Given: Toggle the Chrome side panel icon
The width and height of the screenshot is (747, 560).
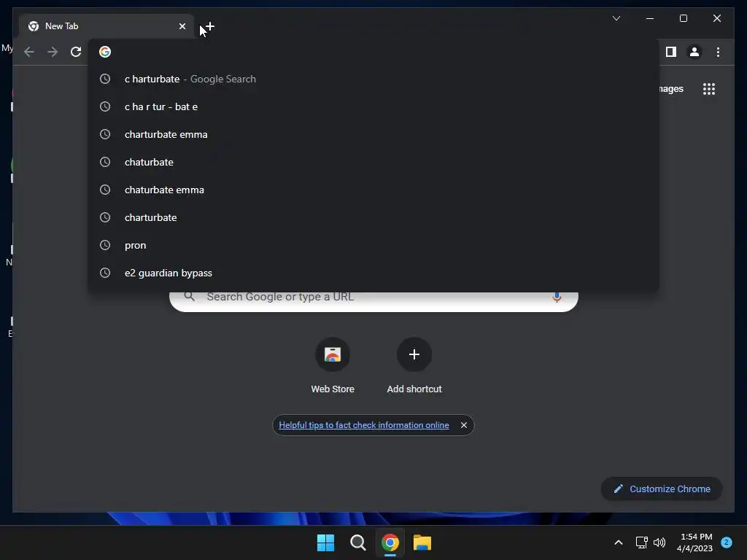Looking at the screenshot, I should tap(671, 52).
